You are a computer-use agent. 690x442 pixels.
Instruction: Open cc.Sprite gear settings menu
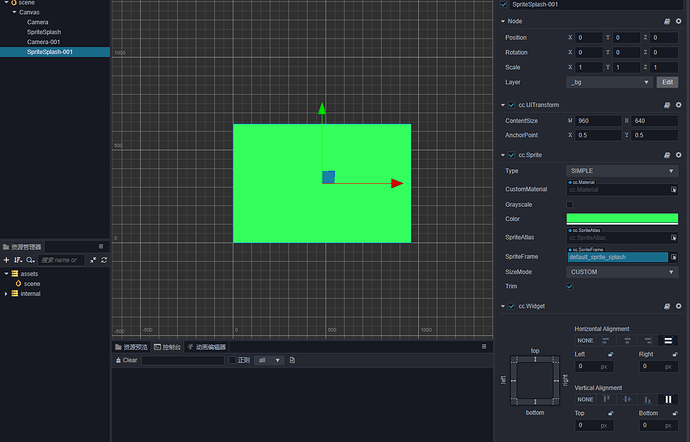(x=679, y=155)
